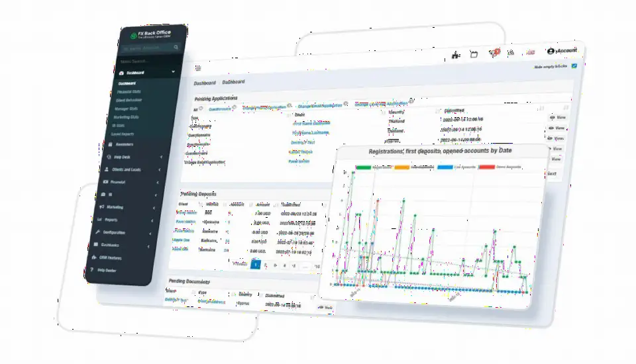Click the Dashboard gauge icon in sidebar

[x=121, y=73]
